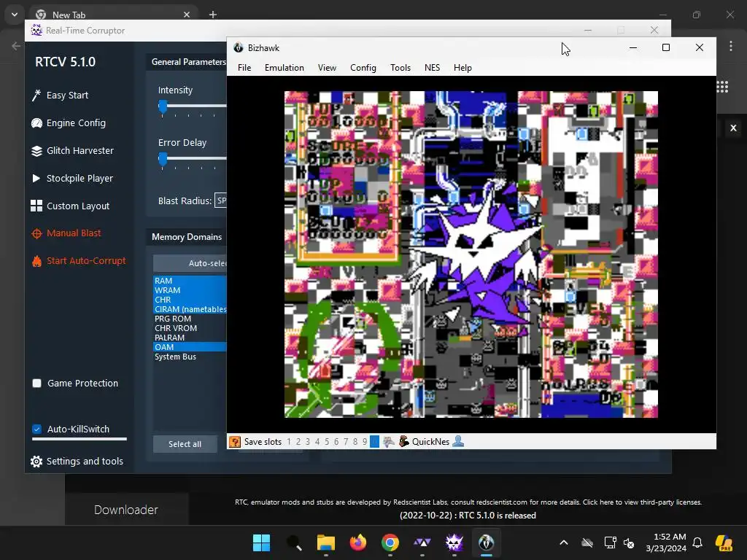Click the Error Delay slider handle
This screenshot has width=747, height=560.
[163, 160]
